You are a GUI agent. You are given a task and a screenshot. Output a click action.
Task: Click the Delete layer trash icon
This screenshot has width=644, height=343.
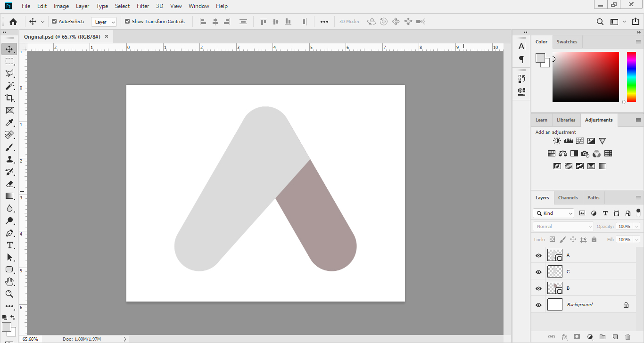tap(627, 337)
